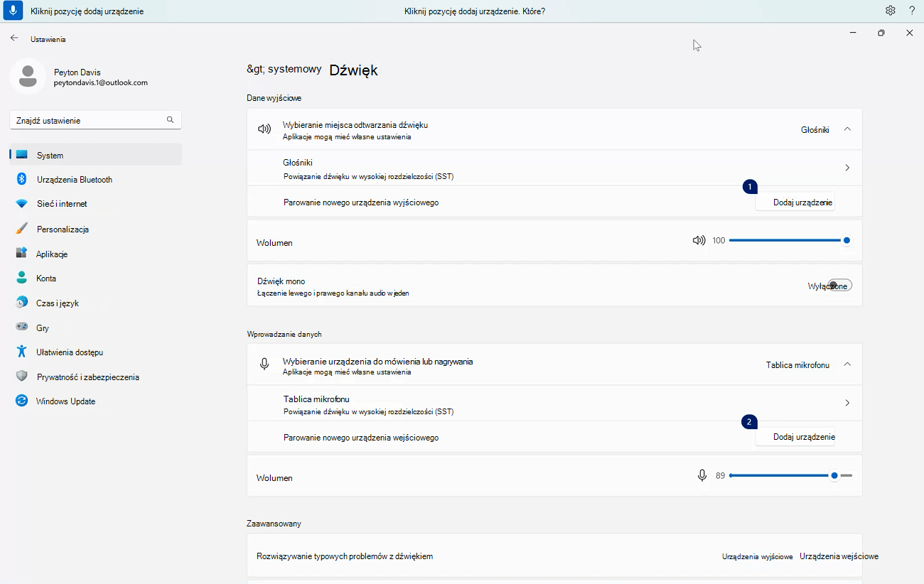Click Parowanie nowego urządzenia wejściowego label

tap(361, 438)
